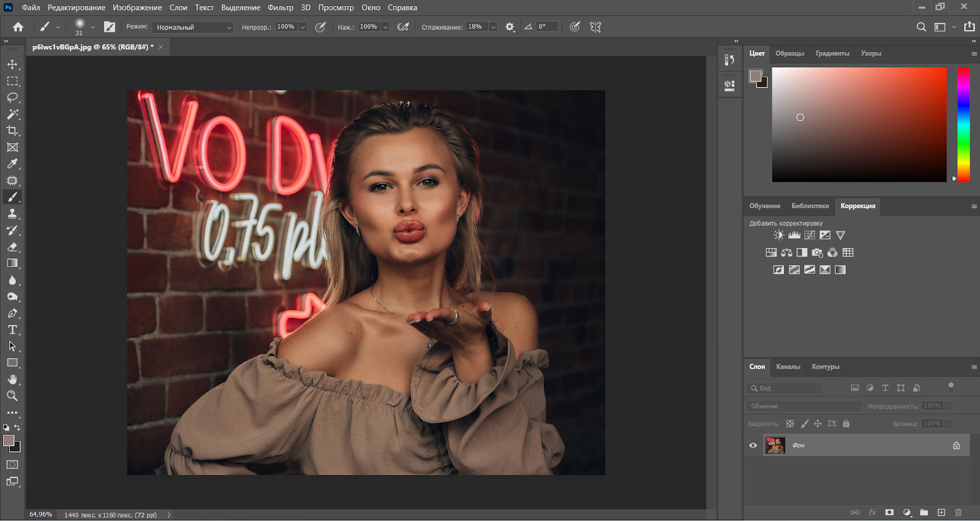
Task: Switch to the Каналы tab
Action: tap(788, 367)
